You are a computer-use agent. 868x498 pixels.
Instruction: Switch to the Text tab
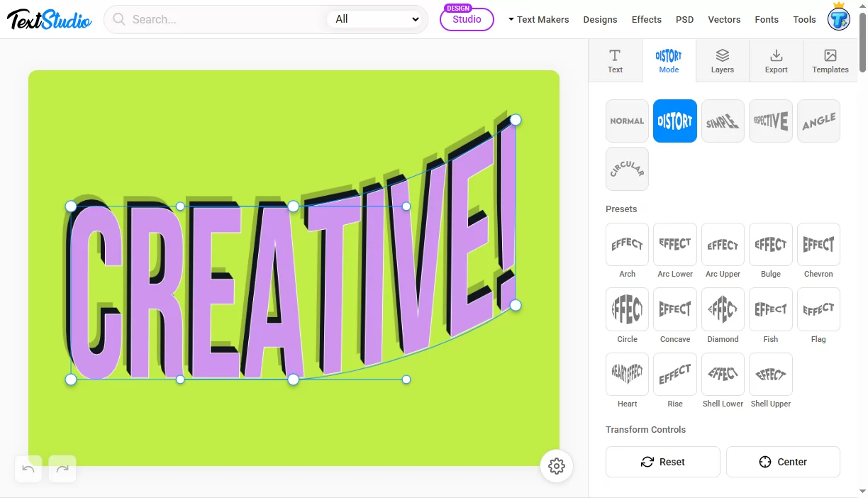615,61
